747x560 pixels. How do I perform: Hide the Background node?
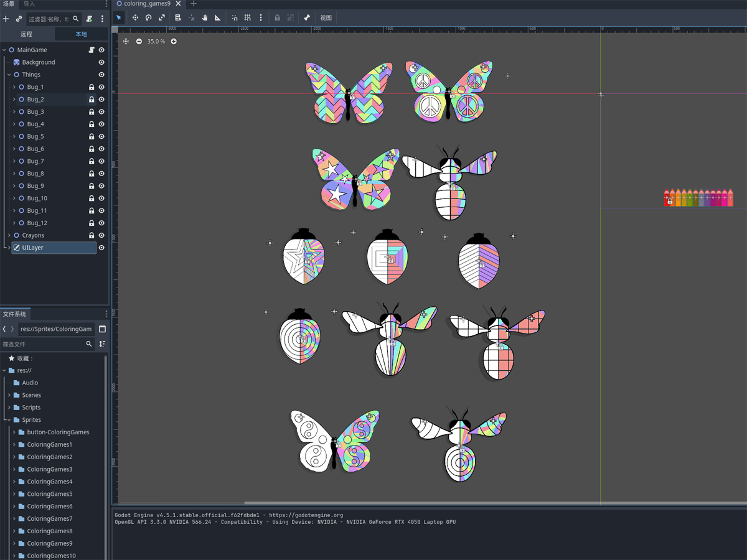(x=101, y=62)
